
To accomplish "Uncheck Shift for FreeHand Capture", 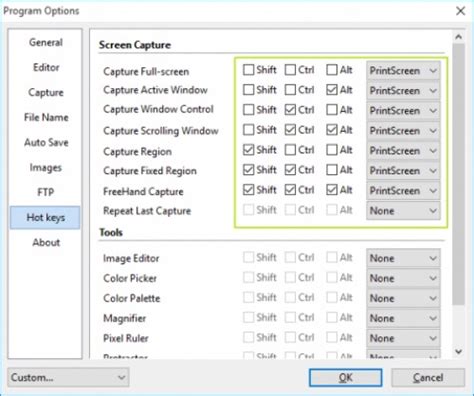I will [248, 190].
